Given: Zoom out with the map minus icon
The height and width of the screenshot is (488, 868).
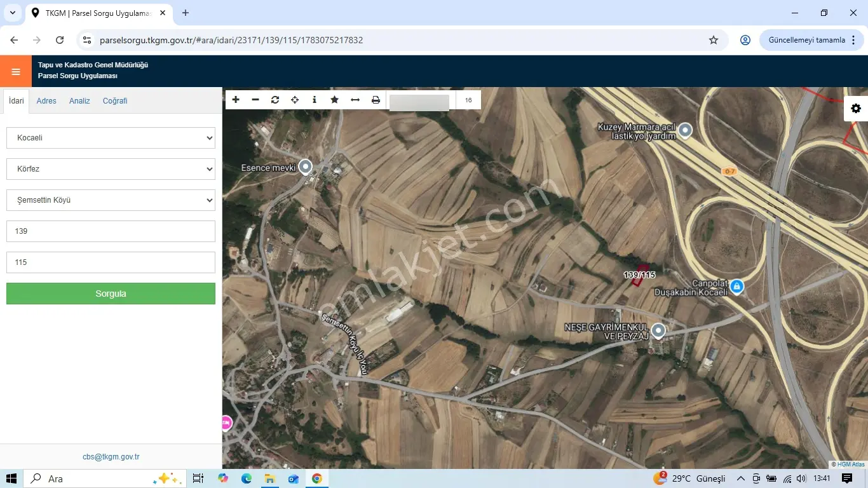Looking at the screenshot, I should 255,100.
